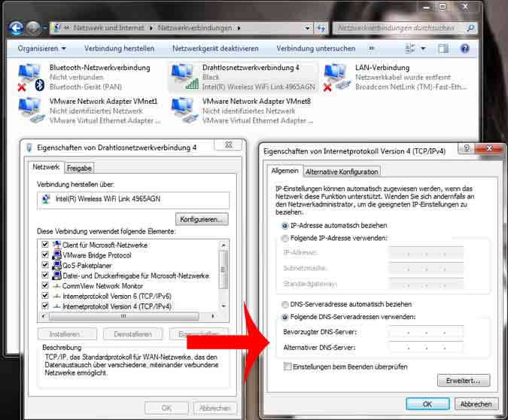Select Folgende DNS-Serveradressen verwenden radio
This screenshot has height=420, width=508.
[x=284, y=317]
